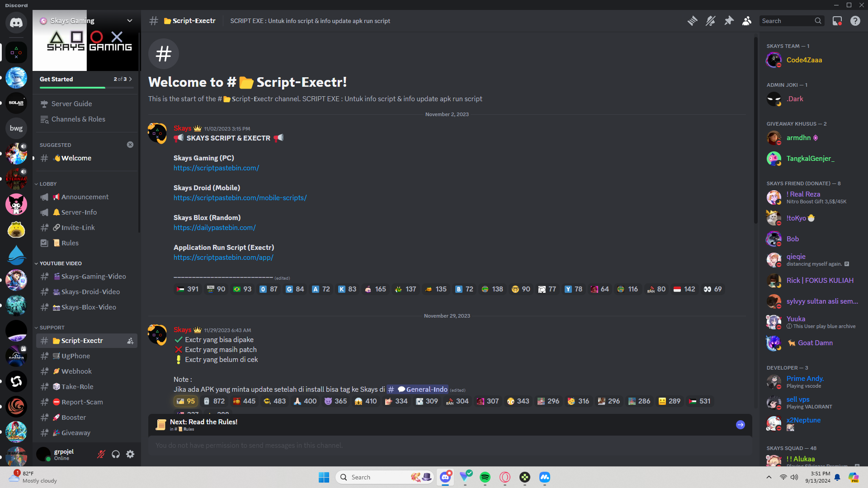Toggle the reaction showing 872
The width and height of the screenshot is (868, 488).
[214, 401]
